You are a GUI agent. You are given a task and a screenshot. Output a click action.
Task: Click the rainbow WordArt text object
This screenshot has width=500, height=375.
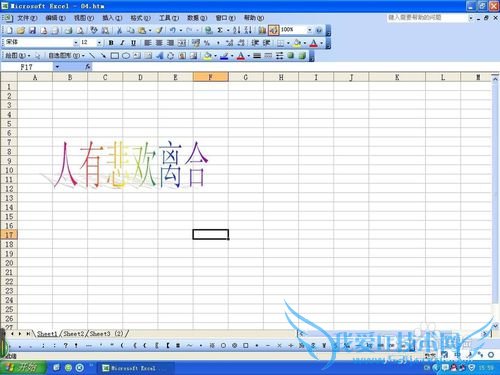(131, 164)
